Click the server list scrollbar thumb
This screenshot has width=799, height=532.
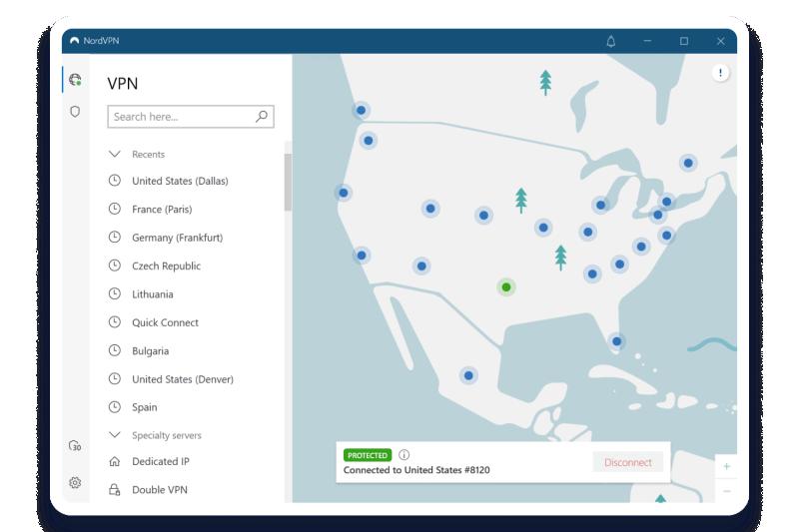[x=288, y=182]
